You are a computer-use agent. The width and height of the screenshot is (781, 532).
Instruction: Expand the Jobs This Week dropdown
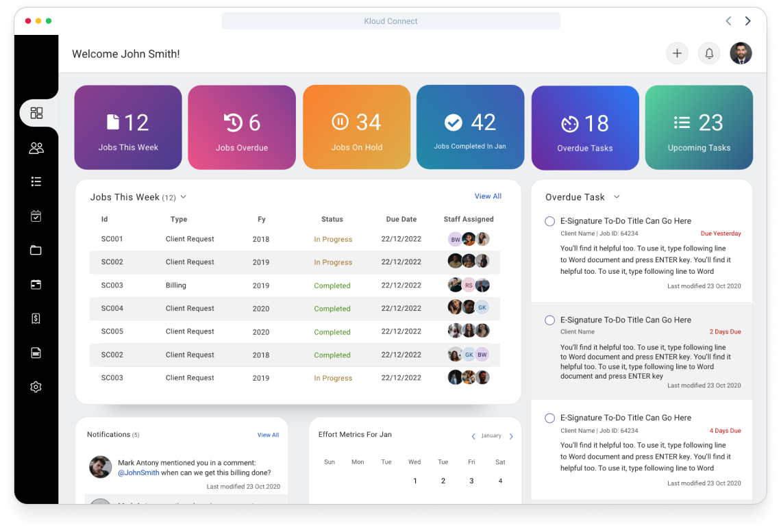(x=183, y=197)
